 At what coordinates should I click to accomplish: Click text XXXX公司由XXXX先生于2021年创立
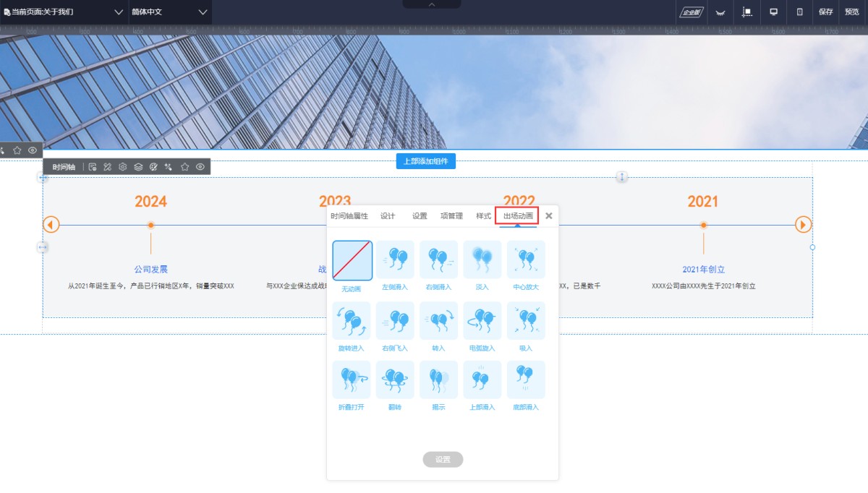coord(703,286)
